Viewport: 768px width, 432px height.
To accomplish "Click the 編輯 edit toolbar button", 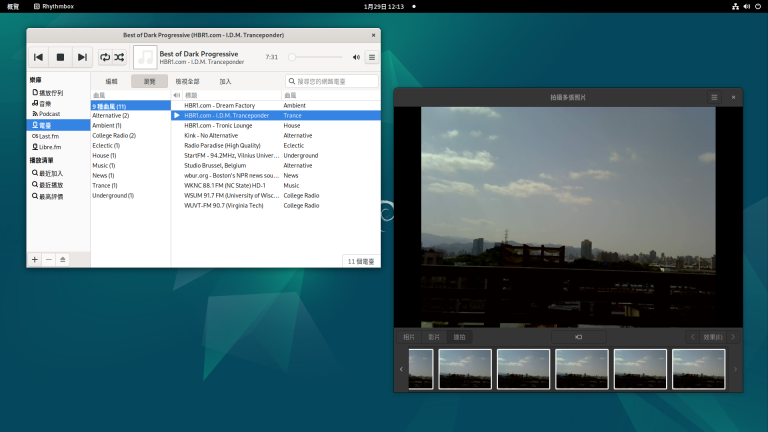I will click(112, 81).
